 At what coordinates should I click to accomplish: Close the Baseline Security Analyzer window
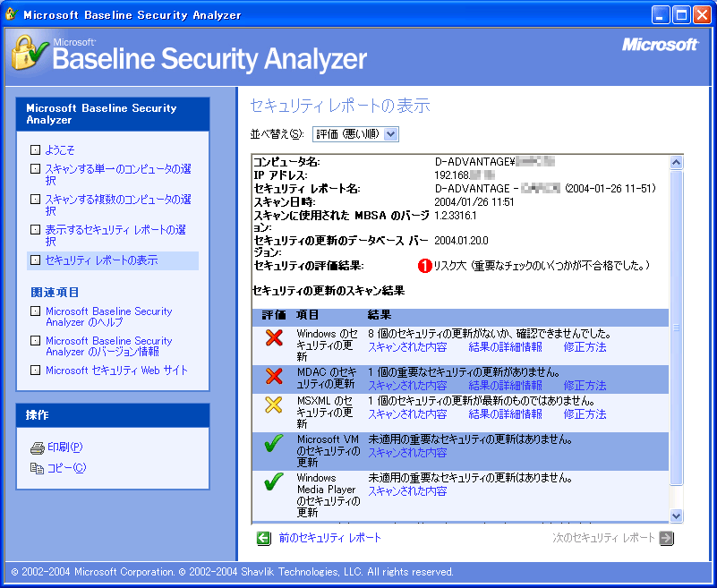coord(702,15)
